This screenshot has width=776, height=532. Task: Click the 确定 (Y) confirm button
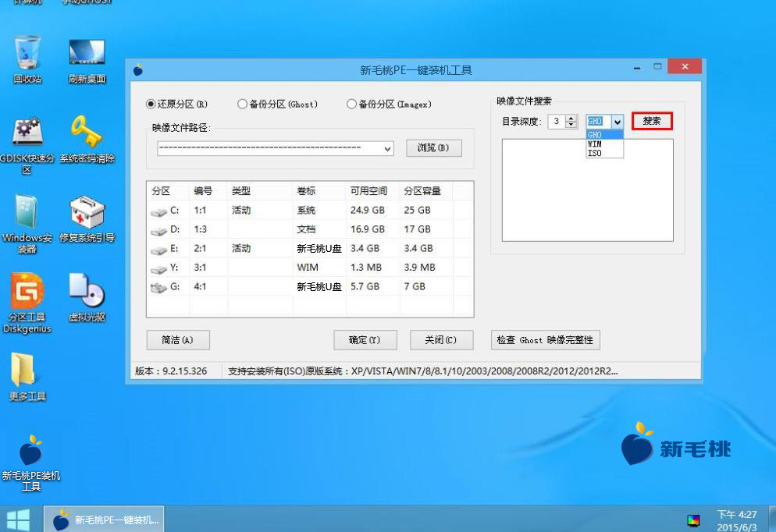pos(365,340)
